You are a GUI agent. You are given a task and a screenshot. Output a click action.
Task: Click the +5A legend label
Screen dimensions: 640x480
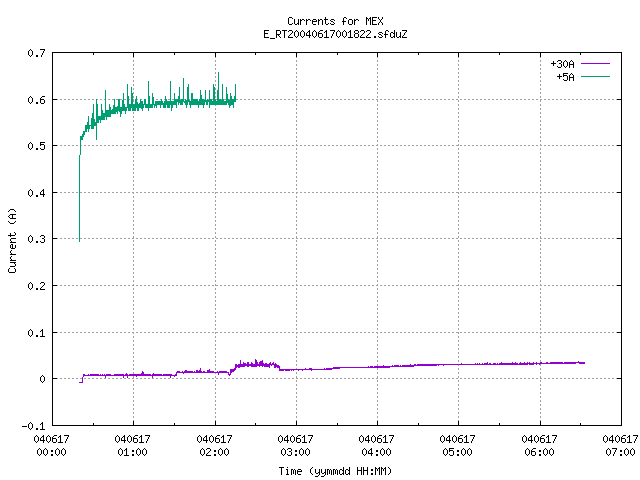[x=565, y=77]
